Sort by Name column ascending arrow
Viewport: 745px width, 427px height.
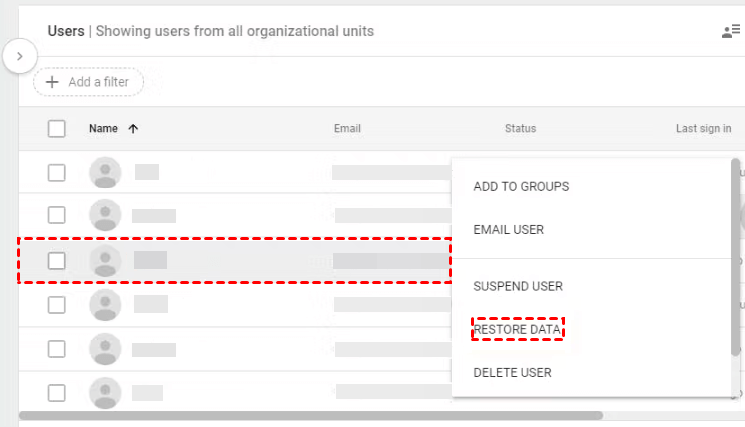point(133,128)
